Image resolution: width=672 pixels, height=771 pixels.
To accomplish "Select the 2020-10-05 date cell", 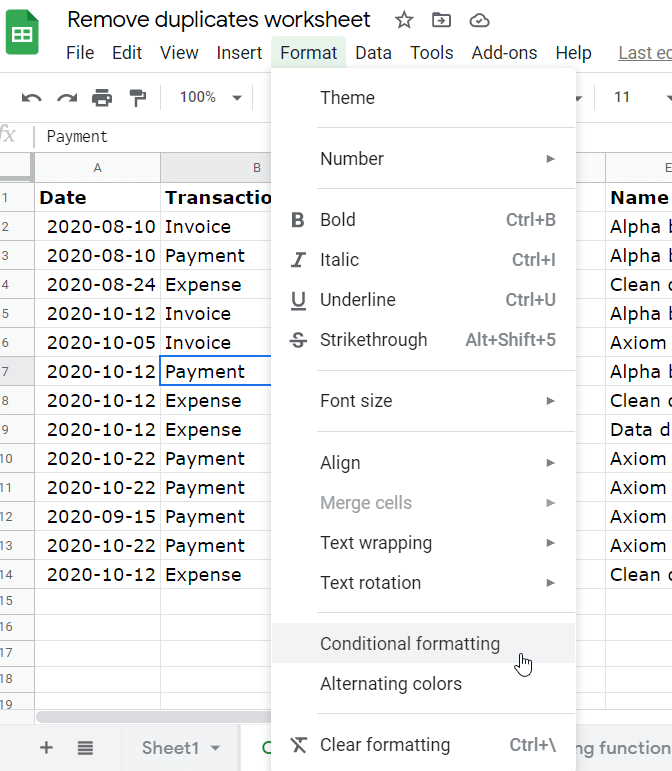I will (x=97, y=342).
